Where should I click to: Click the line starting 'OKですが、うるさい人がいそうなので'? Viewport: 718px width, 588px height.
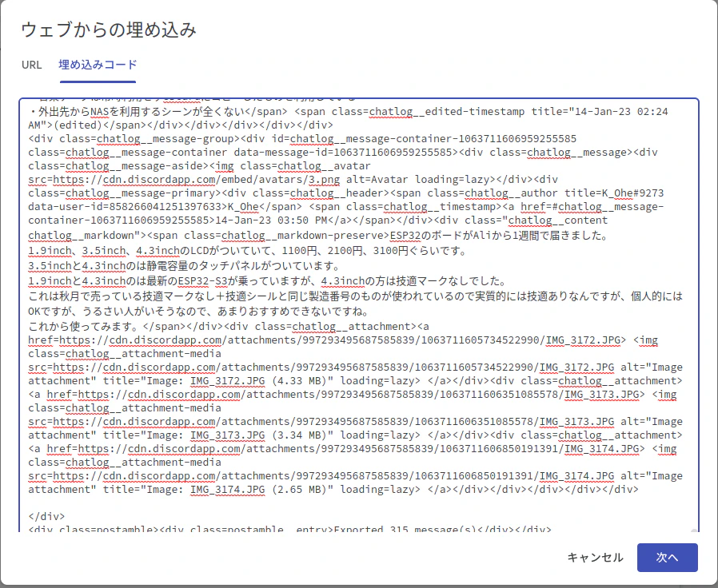[198, 311]
